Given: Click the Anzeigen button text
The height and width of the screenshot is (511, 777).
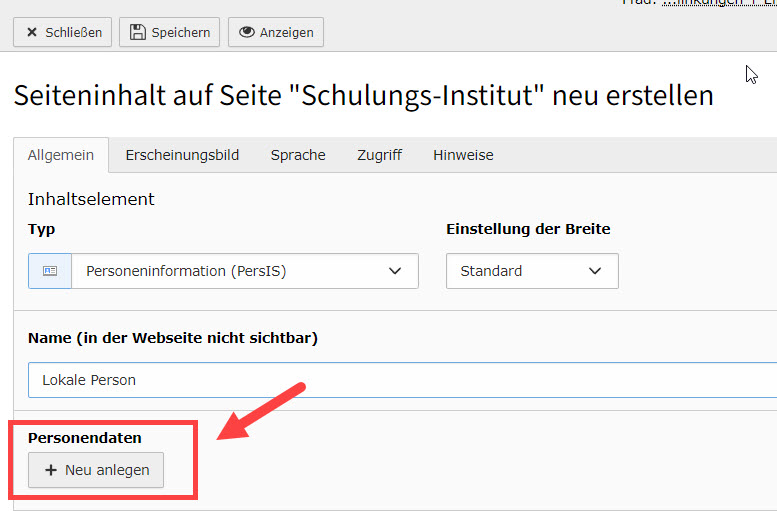Looking at the screenshot, I should point(286,33).
